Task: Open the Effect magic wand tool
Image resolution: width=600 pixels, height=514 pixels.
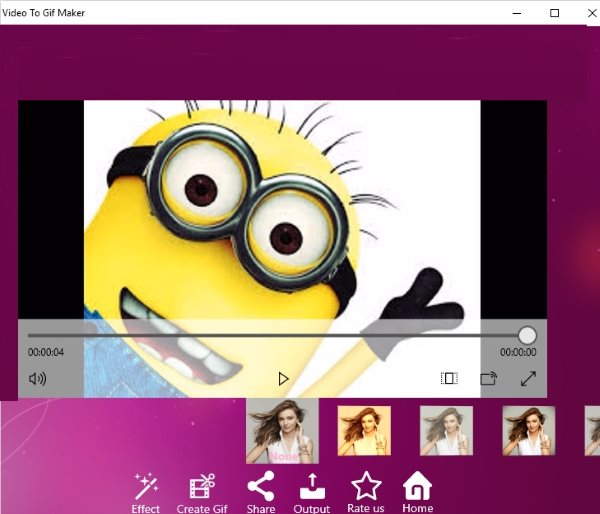Action: click(x=146, y=487)
